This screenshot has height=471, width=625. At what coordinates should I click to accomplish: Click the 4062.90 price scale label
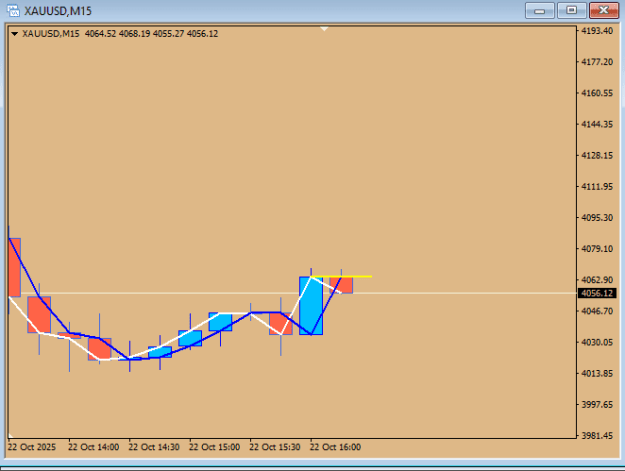pyautogui.click(x=597, y=280)
